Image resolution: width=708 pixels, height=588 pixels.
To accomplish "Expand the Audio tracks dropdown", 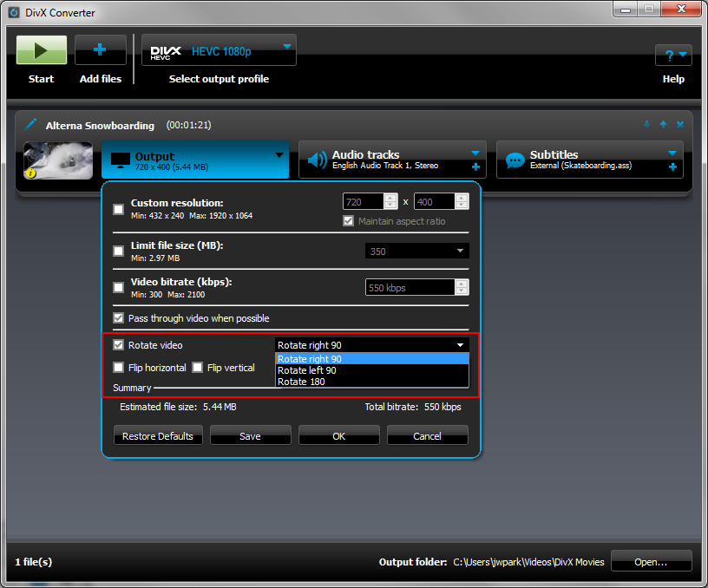I will click(475, 154).
